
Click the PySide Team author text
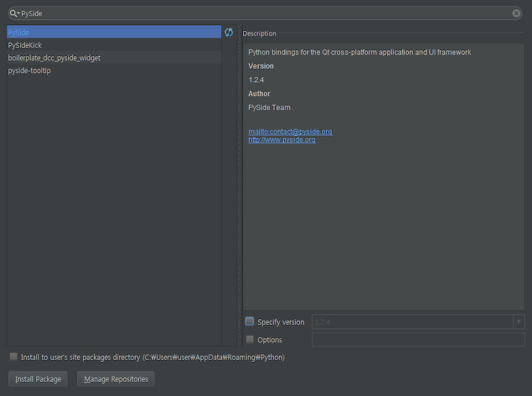[270, 108]
